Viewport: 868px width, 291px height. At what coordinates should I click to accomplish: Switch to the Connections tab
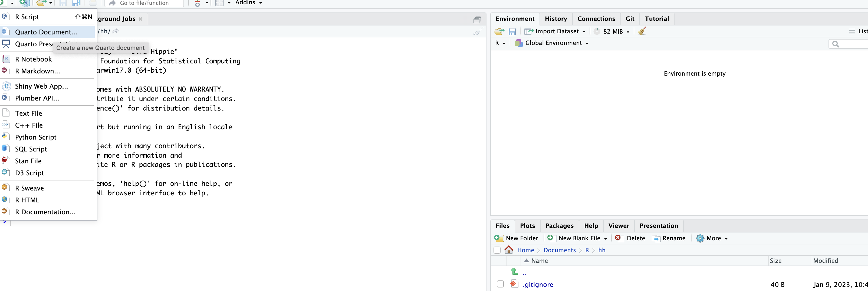(596, 19)
